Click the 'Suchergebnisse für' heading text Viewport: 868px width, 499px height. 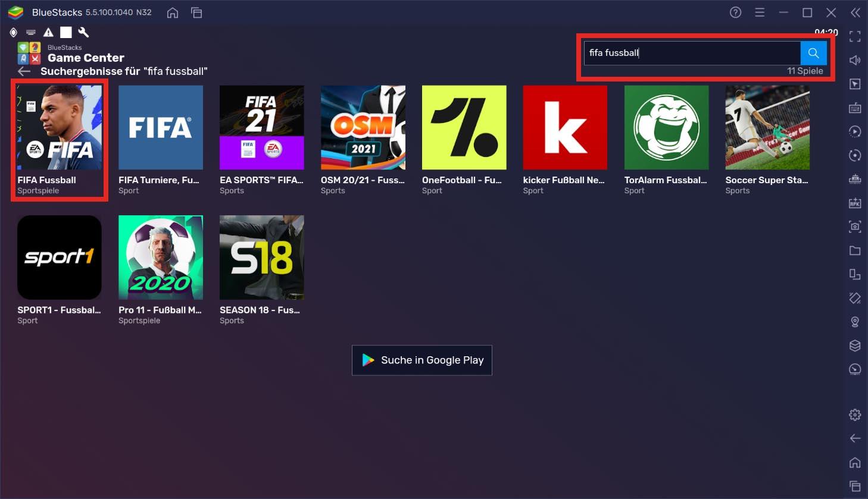click(x=90, y=71)
